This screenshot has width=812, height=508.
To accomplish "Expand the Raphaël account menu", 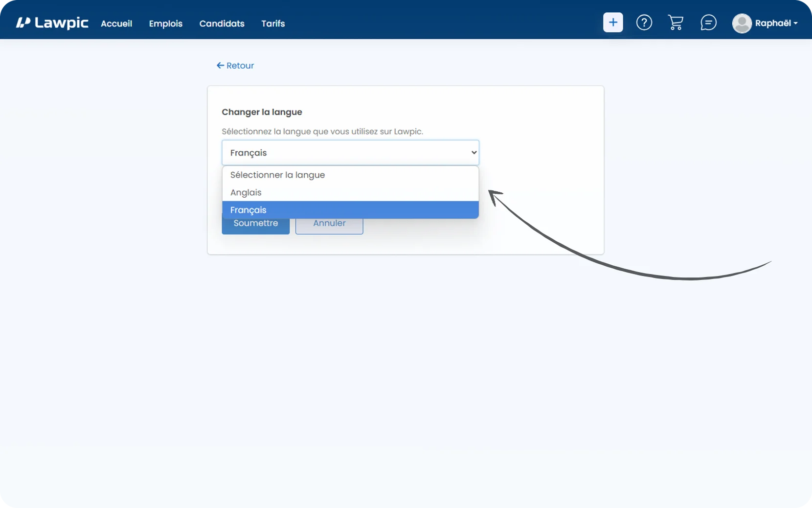I will (x=776, y=23).
